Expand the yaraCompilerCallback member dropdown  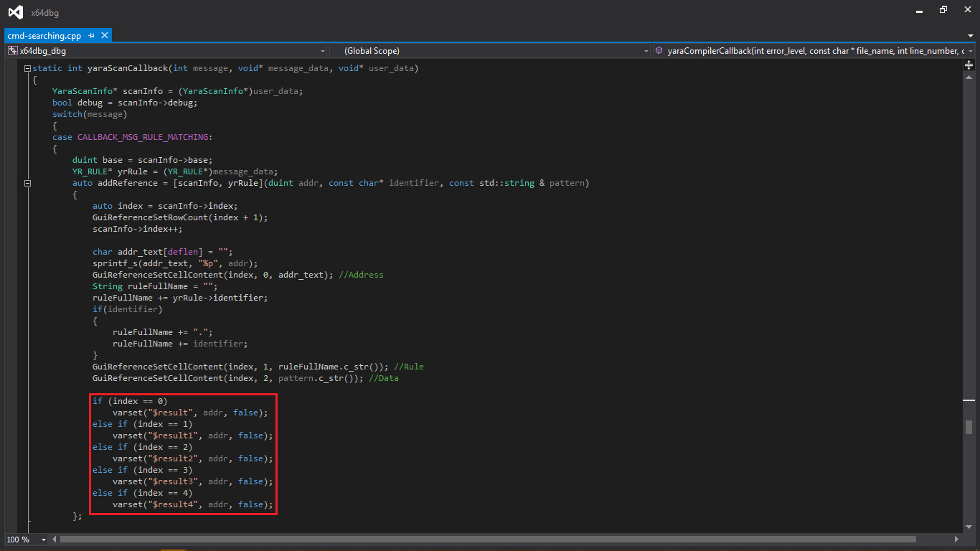point(970,51)
